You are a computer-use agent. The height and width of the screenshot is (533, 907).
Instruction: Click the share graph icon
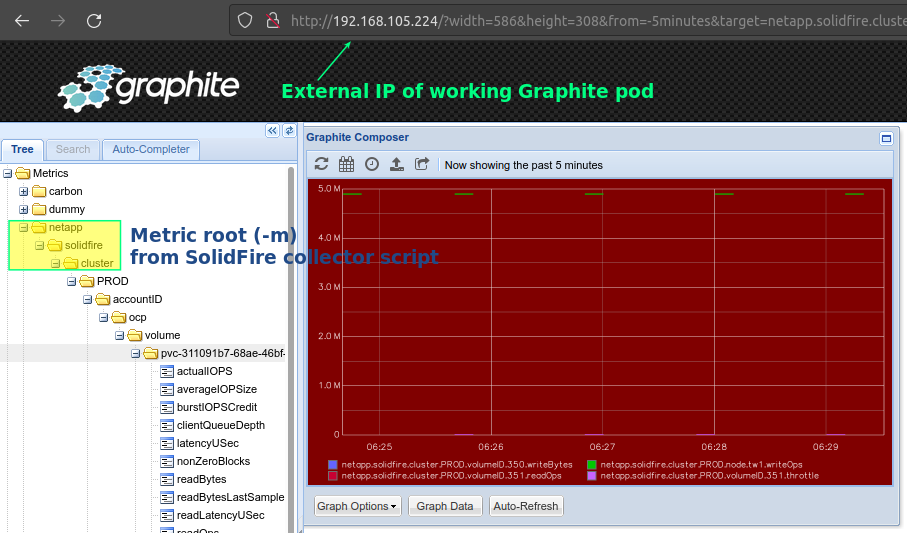click(422, 164)
